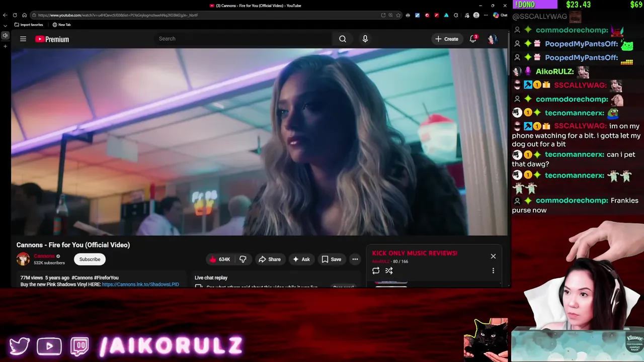Open Import favorites in bookmarks bar
This screenshot has height=362, width=644.
pos(29,25)
